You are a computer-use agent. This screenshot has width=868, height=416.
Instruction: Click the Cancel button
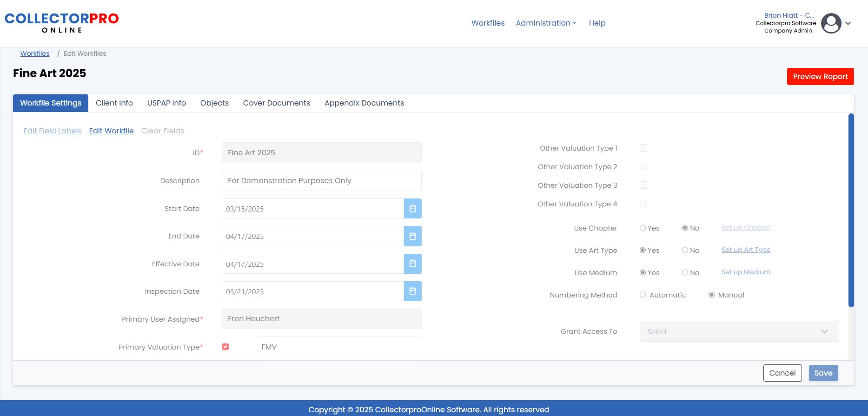coord(782,373)
